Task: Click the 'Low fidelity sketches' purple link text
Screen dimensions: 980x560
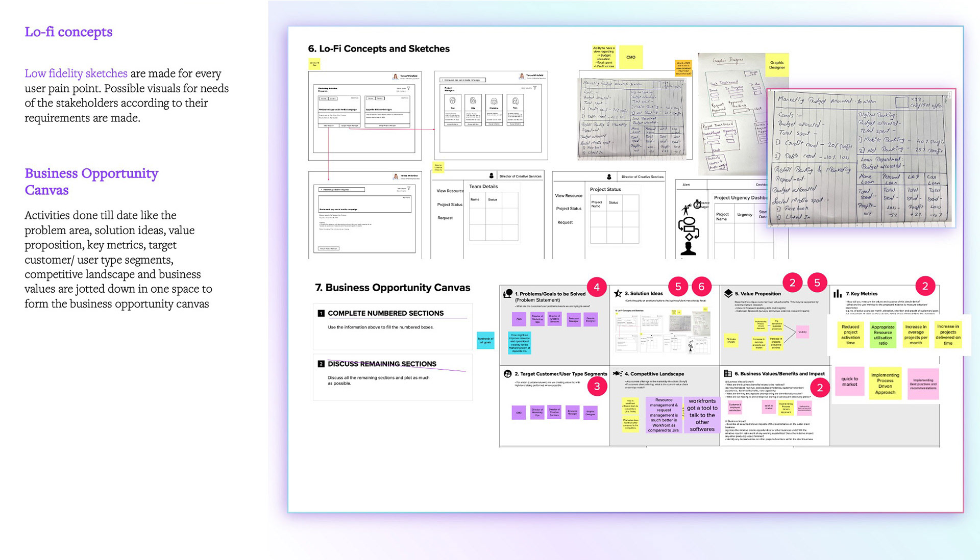Action: 76,73
